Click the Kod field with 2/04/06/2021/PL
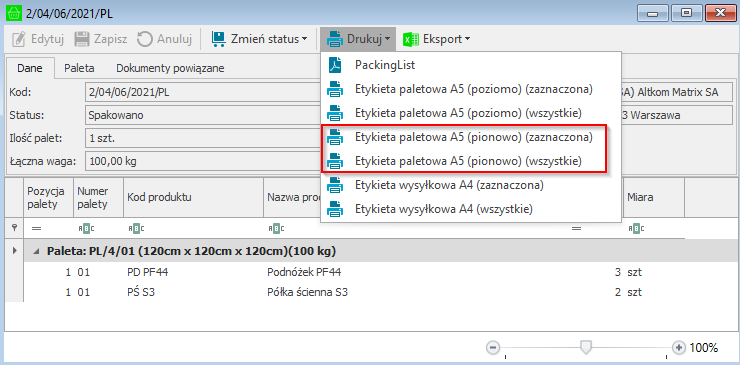Viewport: 740px width, 365px height. (x=202, y=92)
